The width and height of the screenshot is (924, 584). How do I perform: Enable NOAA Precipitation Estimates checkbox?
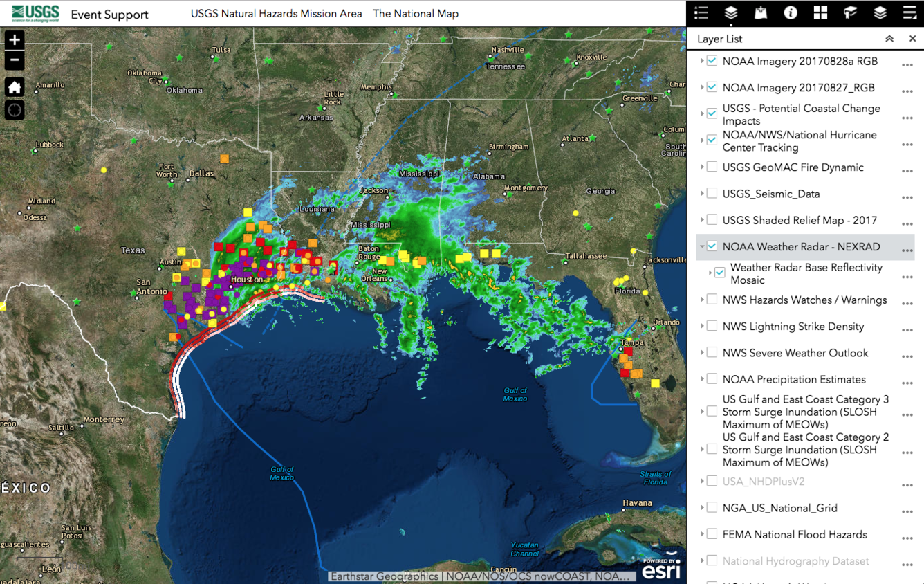point(712,378)
